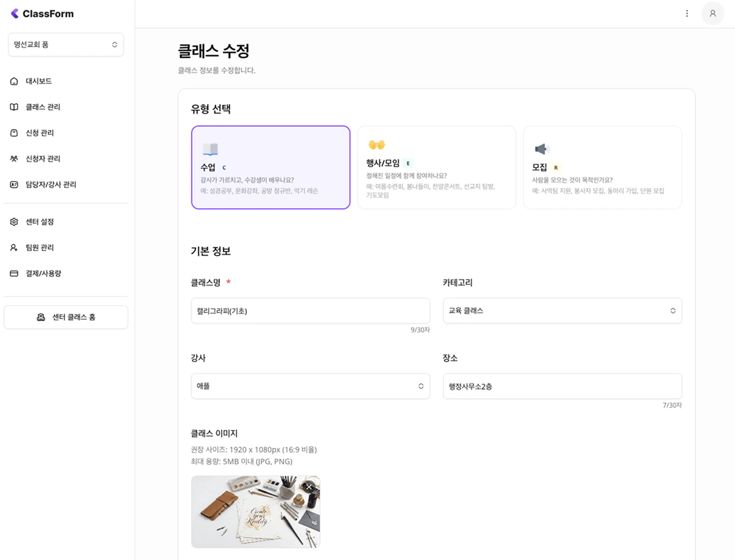Select the 수업 type card
Viewport: 735px width, 560px height.
(271, 167)
